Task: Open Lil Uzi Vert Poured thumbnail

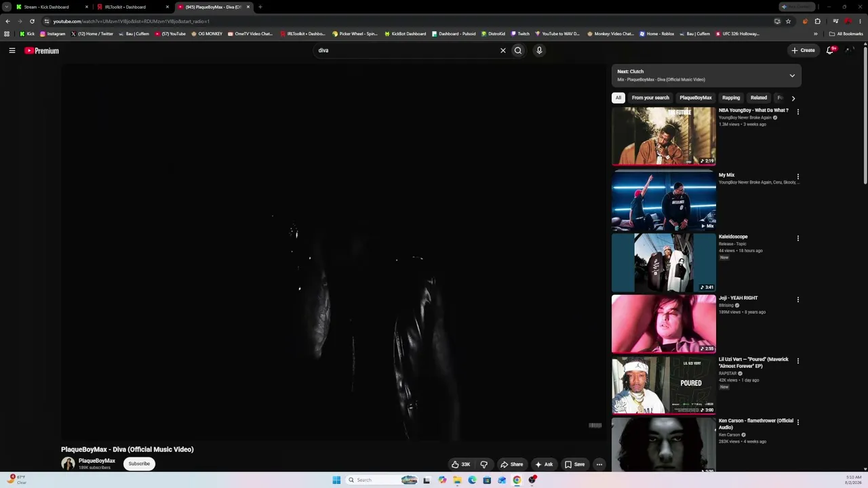Action: point(664,385)
